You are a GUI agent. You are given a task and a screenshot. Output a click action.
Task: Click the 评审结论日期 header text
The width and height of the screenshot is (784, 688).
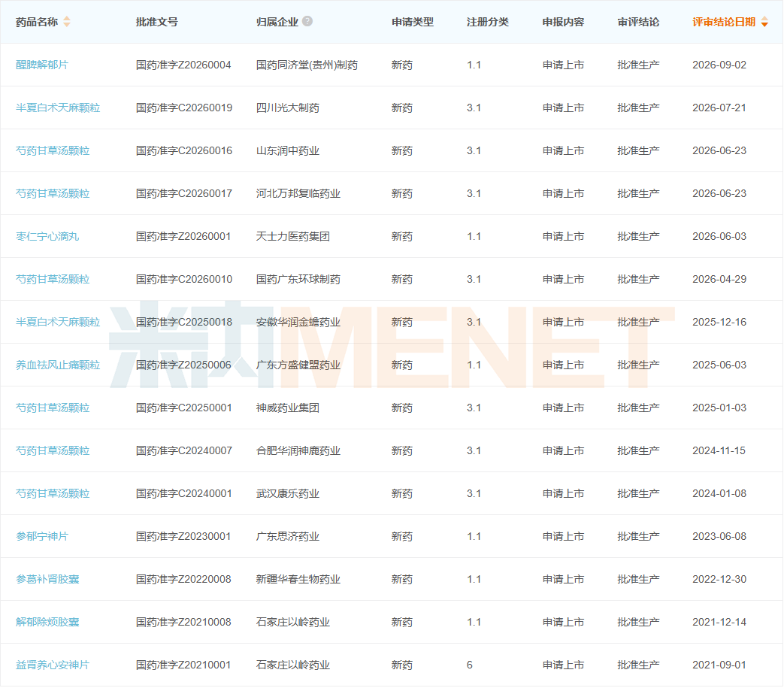point(724,22)
